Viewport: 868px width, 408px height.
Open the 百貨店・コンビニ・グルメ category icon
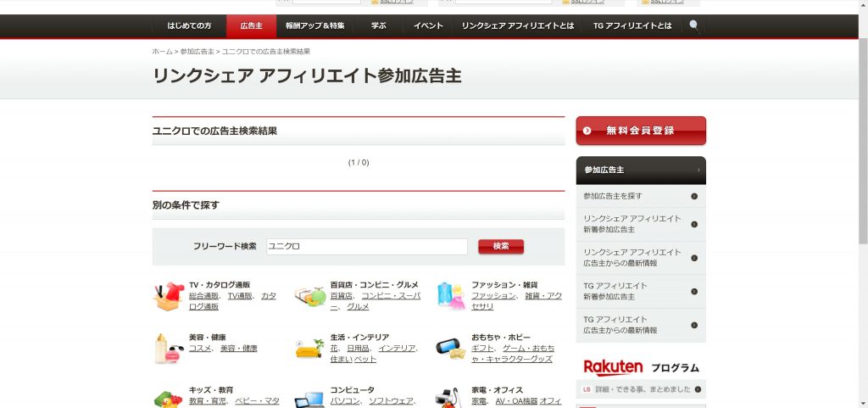point(310,297)
